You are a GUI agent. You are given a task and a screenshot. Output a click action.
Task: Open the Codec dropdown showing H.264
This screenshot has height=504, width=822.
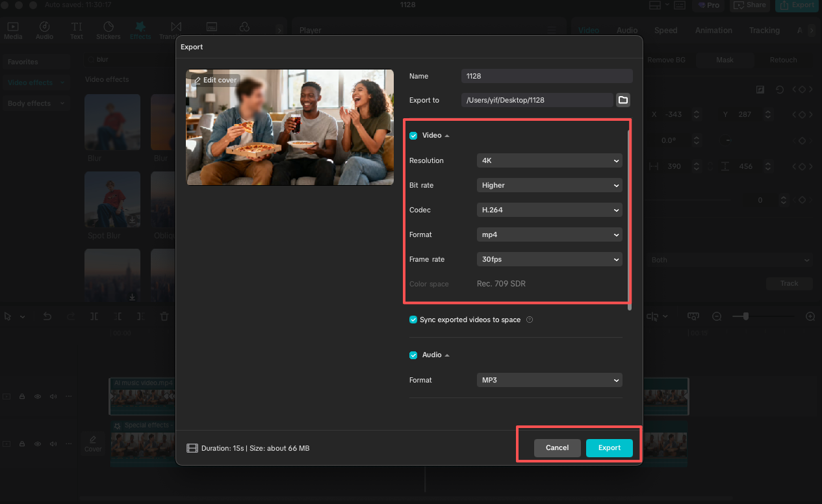point(550,210)
